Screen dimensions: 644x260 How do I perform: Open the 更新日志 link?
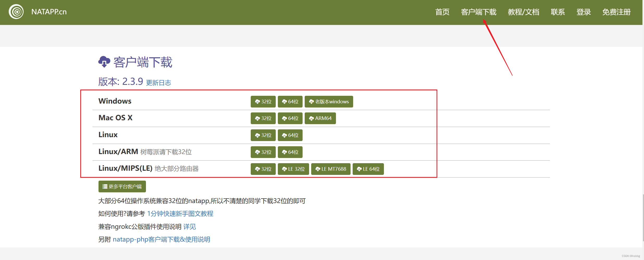click(x=158, y=83)
